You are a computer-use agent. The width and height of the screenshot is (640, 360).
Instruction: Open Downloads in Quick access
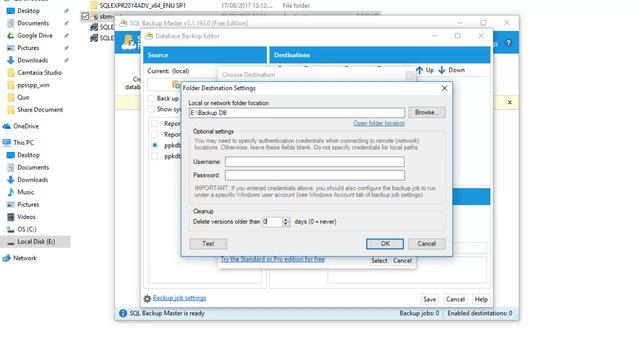point(33,60)
